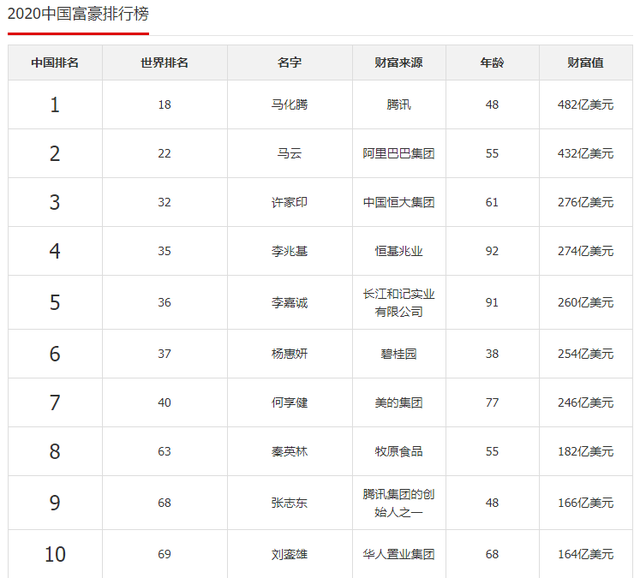Viewport: 640px width, 578px height.
Task: Click the name 许家印
Action: [289, 202]
